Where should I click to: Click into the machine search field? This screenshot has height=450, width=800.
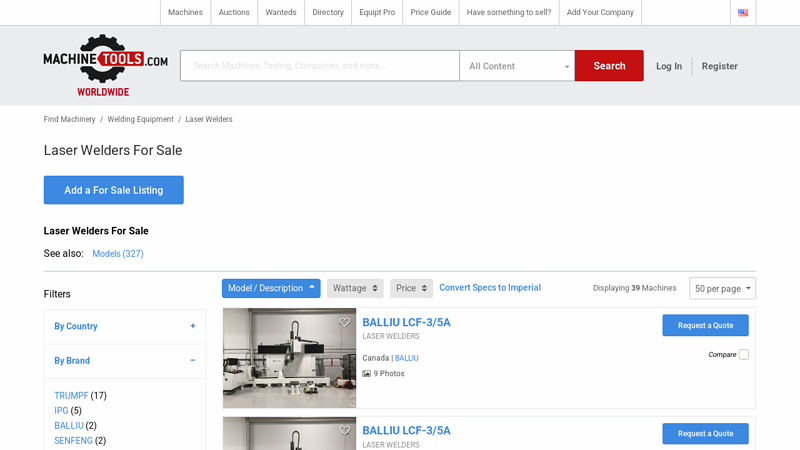coord(319,66)
